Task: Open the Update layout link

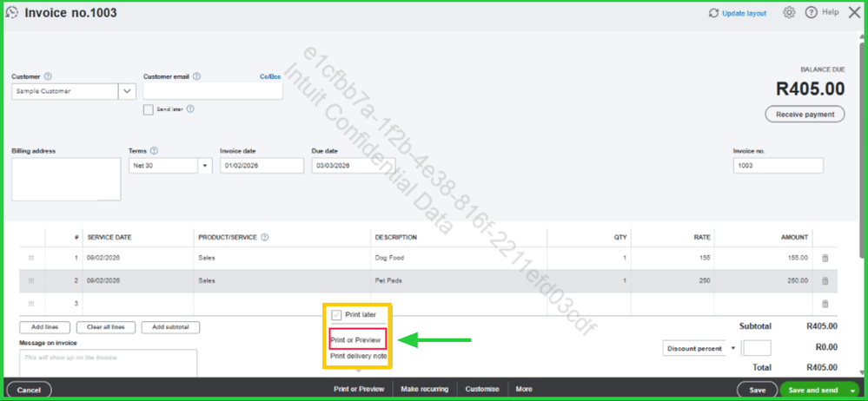Action: click(744, 13)
